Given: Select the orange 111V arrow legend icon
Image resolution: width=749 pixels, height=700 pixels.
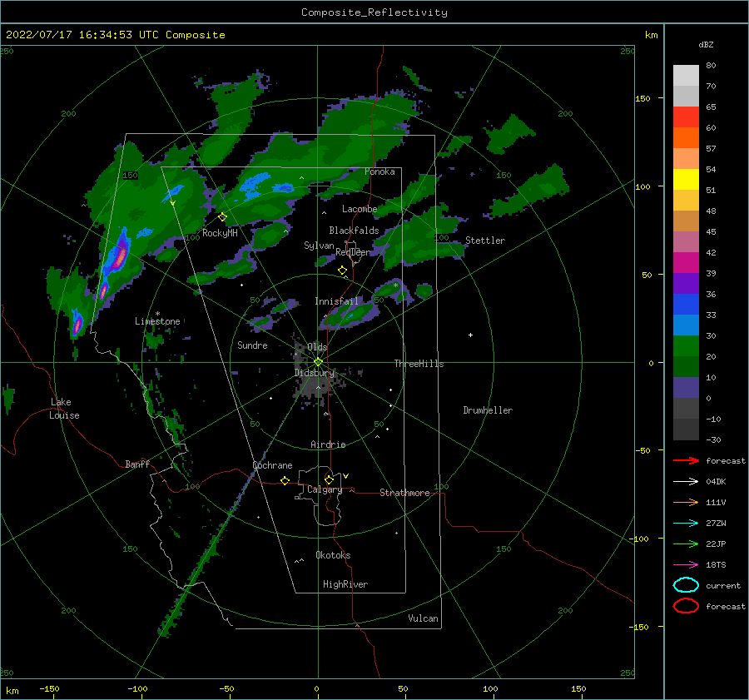Looking at the screenshot, I should [x=686, y=502].
